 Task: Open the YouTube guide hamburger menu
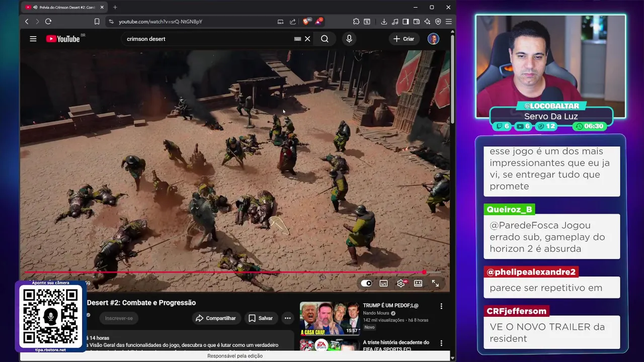(33, 39)
